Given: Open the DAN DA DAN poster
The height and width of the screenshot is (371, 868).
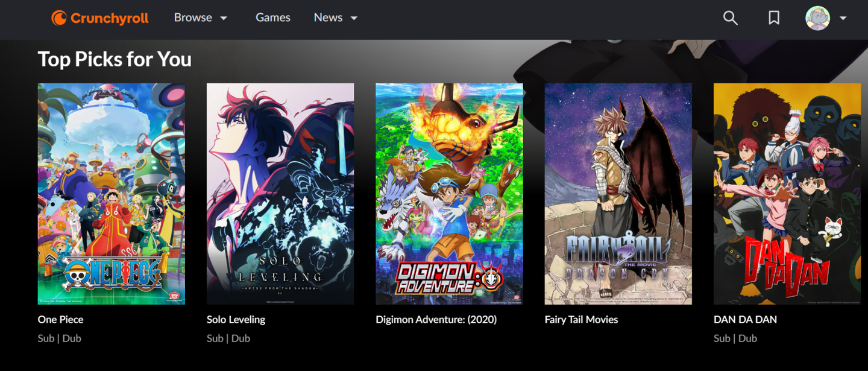Looking at the screenshot, I should click(787, 194).
